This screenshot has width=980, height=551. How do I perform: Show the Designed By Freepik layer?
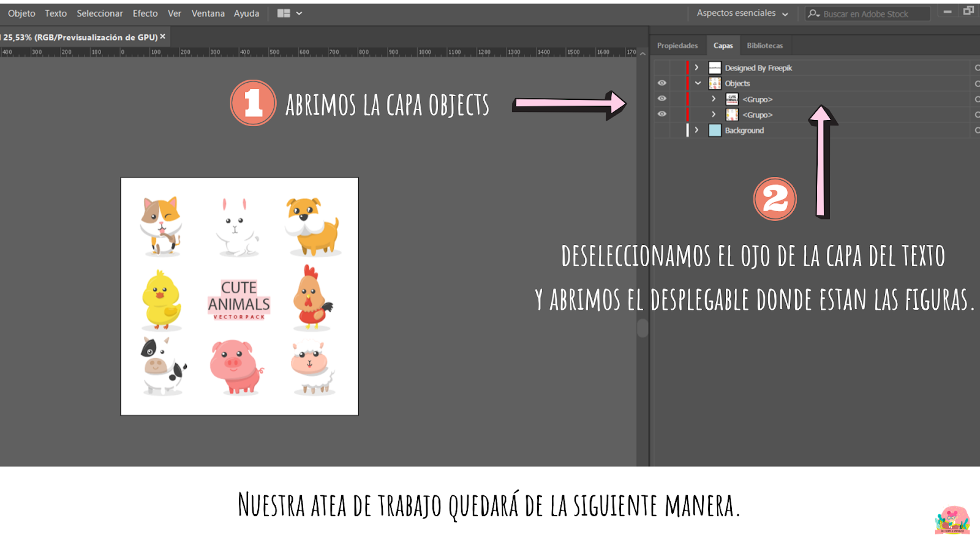coord(663,68)
